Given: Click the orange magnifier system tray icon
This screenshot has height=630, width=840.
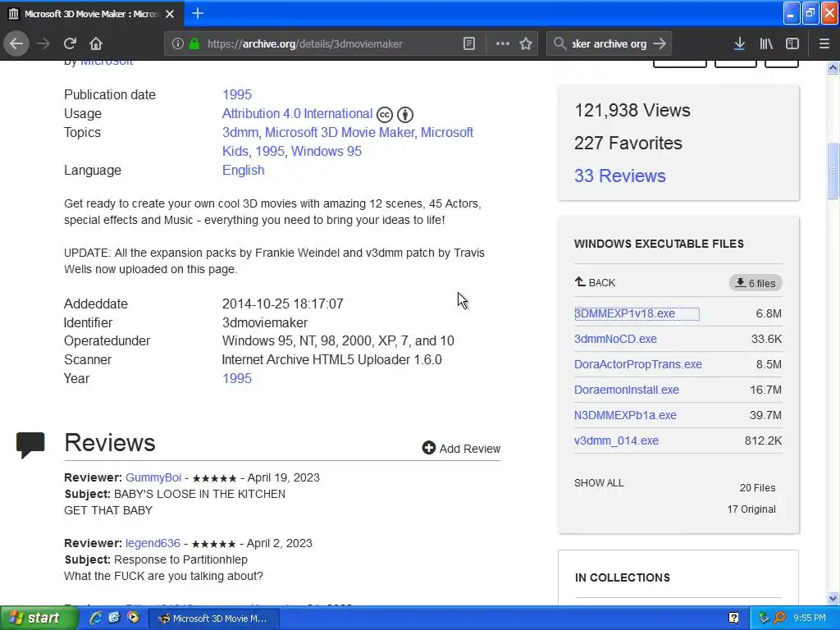Looking at the screenshot, I should [x=779, y=619].
